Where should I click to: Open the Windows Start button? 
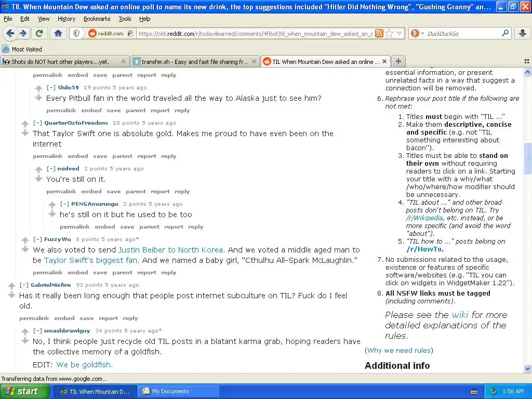pos(24,391)
